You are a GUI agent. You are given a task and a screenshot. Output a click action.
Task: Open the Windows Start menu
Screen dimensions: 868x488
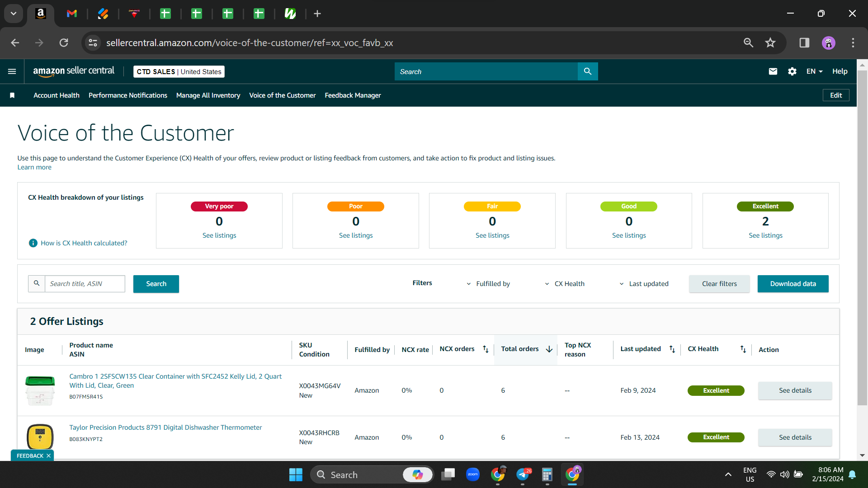[x=296, y=475]
